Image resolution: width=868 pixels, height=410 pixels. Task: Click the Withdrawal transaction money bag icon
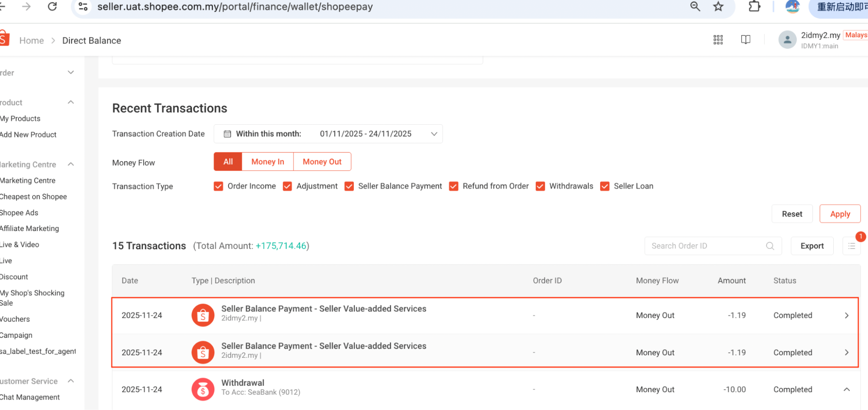(x=203, y=390)
